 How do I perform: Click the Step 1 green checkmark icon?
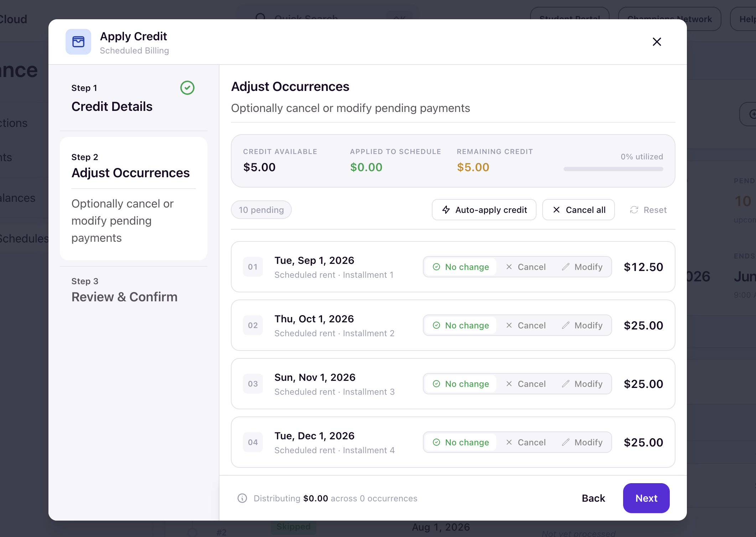click(187, 88)
